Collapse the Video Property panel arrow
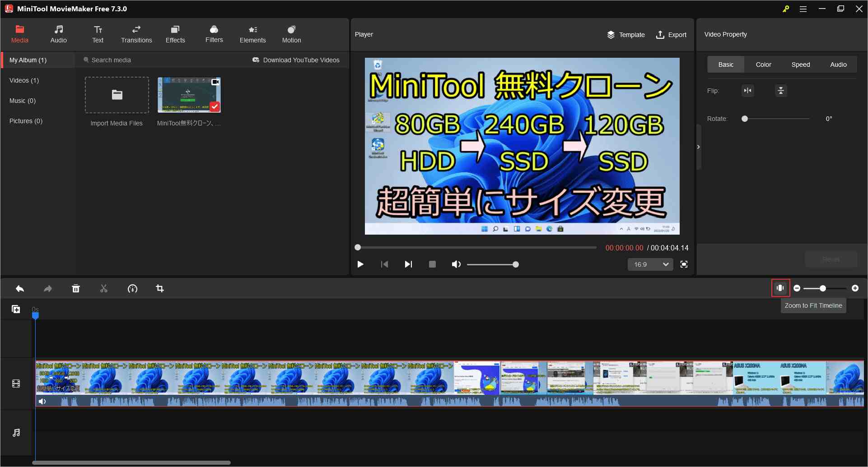868x467 pixels. (x=699, y=147)
